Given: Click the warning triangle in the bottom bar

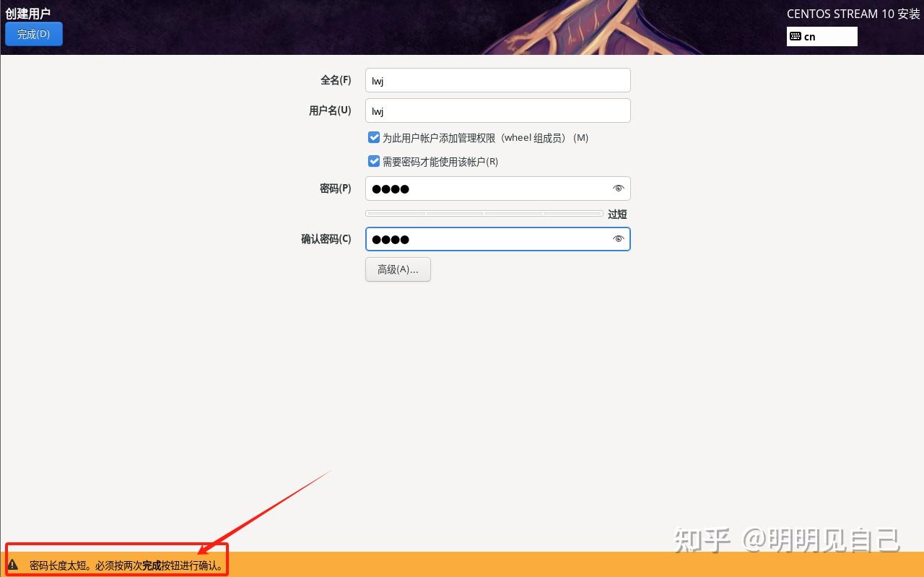Looking at the screenshot, I should 13,565.
